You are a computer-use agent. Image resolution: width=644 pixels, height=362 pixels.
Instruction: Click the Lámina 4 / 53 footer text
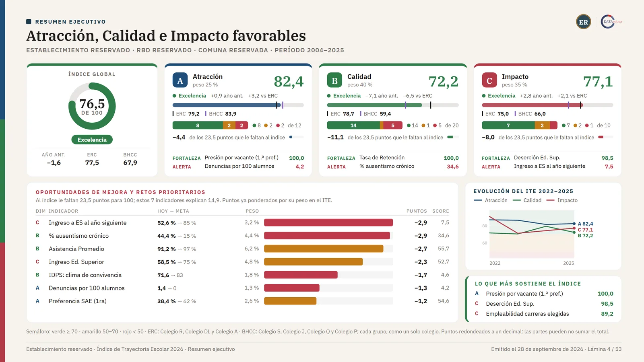605,349
